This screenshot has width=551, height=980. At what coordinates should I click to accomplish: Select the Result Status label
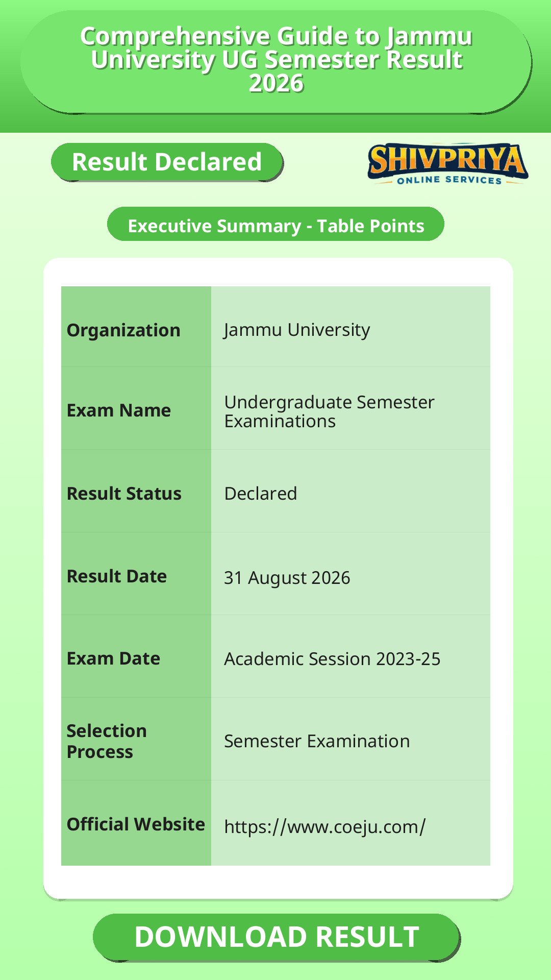pyautogui.click(x=124, y=494)
